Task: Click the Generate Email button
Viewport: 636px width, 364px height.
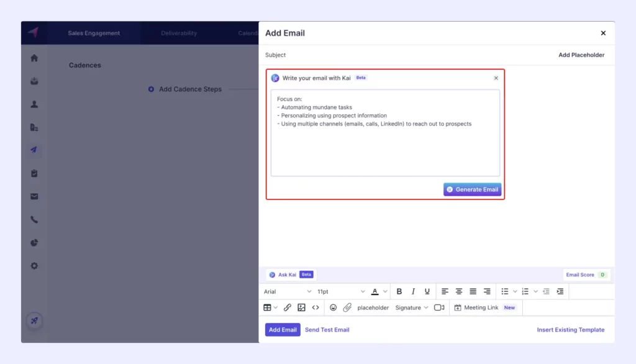Action: tap(472, 189)
